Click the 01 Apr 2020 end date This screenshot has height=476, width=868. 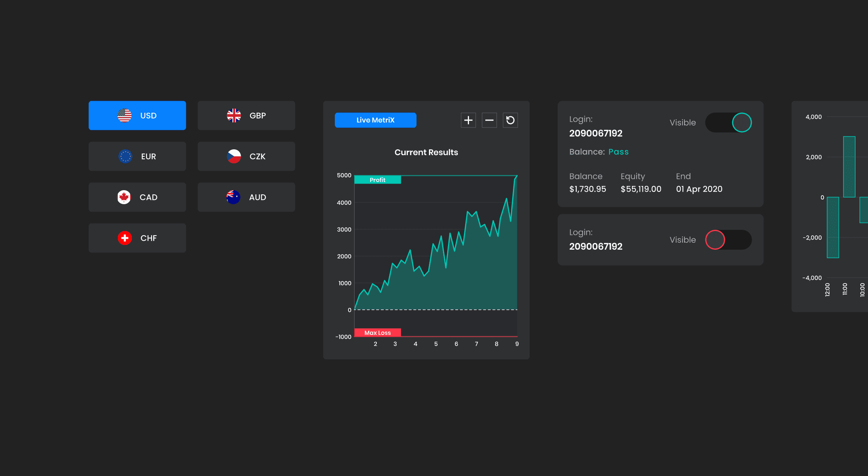699,189
